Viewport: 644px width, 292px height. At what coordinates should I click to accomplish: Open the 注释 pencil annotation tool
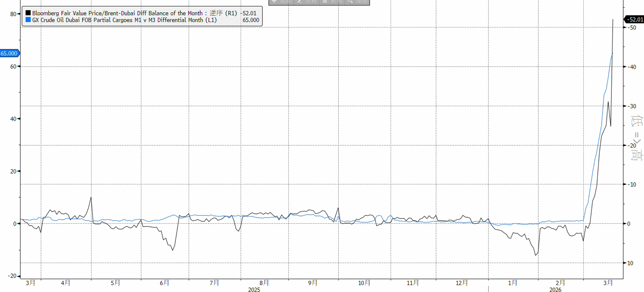point(307,2)
